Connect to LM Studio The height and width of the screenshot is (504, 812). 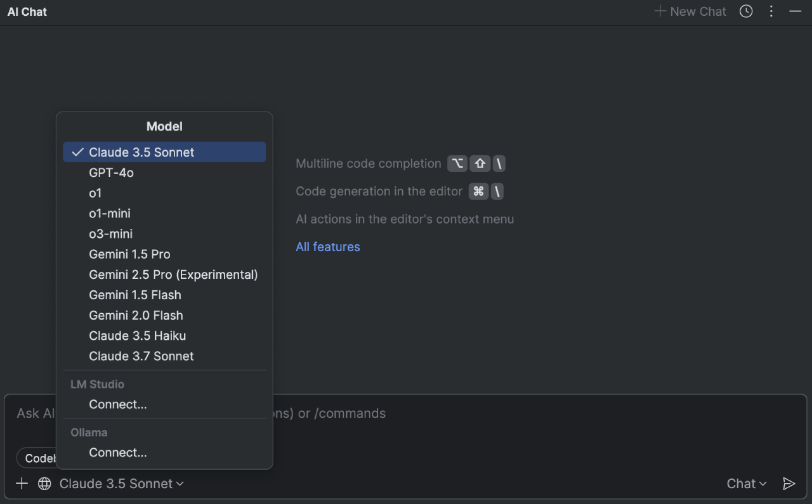pos(118,404)
